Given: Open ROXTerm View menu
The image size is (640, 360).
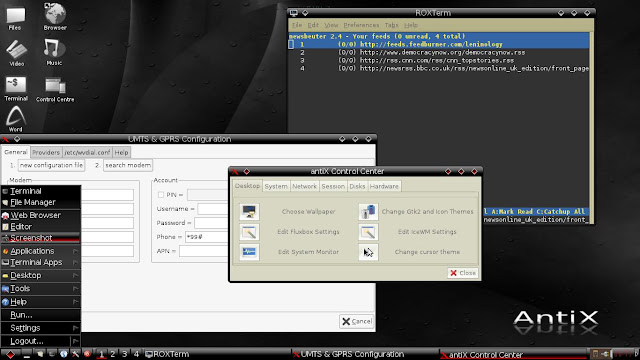Looking at the screenshot, I should coord(331,25).
